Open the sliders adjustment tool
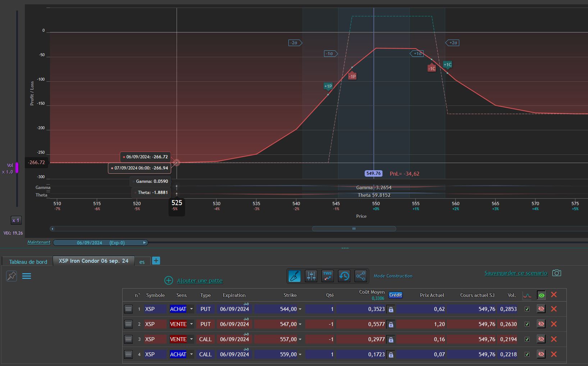 pos(311,276)
